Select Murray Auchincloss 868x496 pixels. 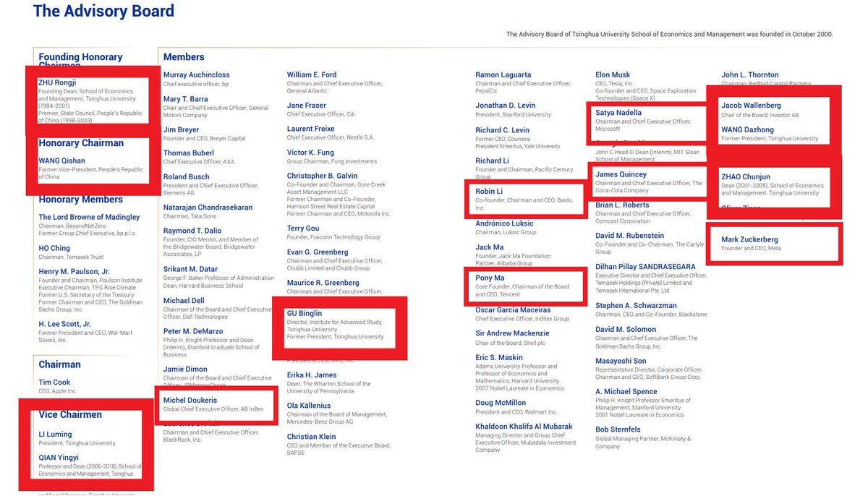[196, 74]
